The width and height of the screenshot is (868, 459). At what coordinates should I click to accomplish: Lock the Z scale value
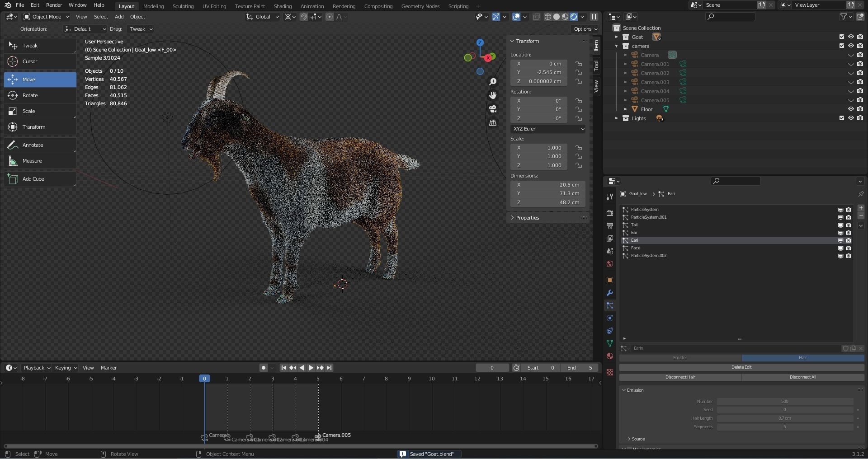579,165
